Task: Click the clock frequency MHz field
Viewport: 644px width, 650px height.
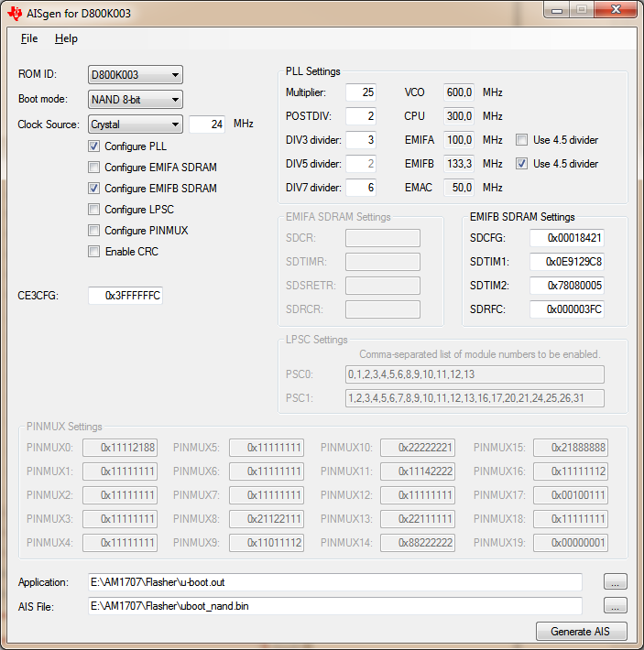Action: [207, 125]
